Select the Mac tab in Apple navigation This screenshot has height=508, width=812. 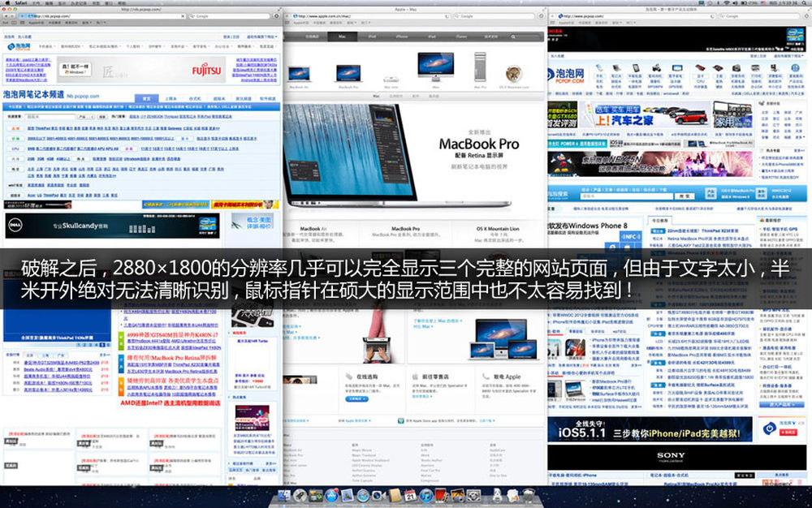[343, 37]
